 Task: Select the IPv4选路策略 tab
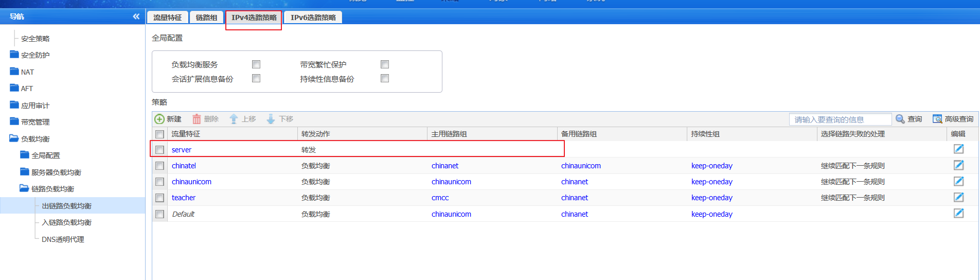tap(254, 17)
